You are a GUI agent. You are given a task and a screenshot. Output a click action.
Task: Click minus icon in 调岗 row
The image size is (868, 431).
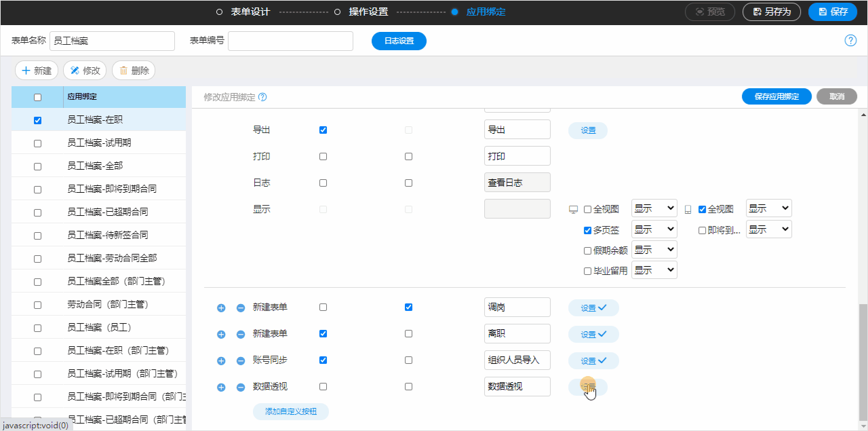tap(241, 308)
